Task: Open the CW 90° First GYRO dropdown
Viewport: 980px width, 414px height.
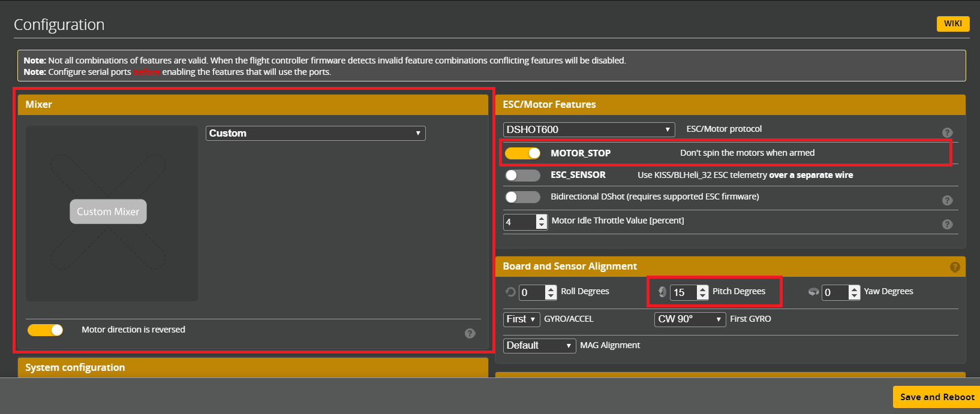Action: (690, 319)
